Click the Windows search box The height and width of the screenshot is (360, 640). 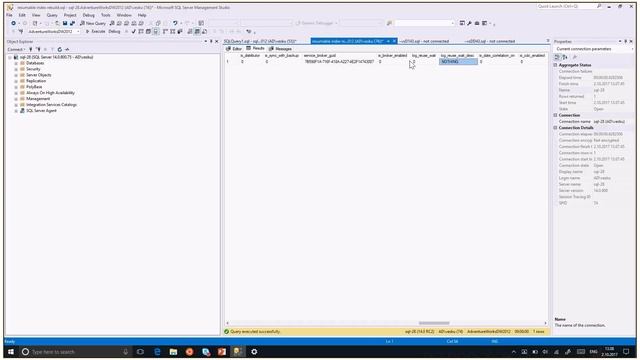point(75,351)
